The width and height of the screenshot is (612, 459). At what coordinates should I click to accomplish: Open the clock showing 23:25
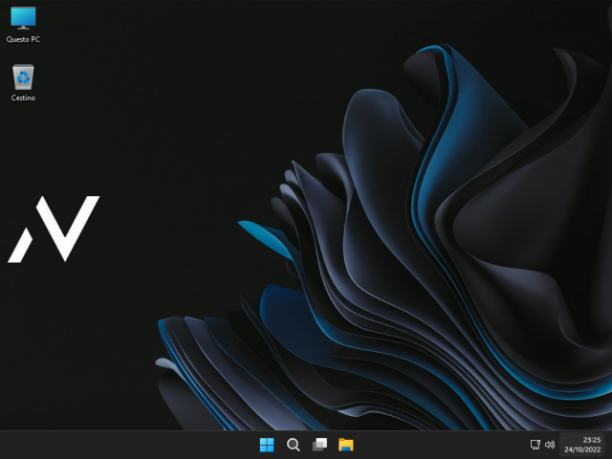tap(592, 440)
